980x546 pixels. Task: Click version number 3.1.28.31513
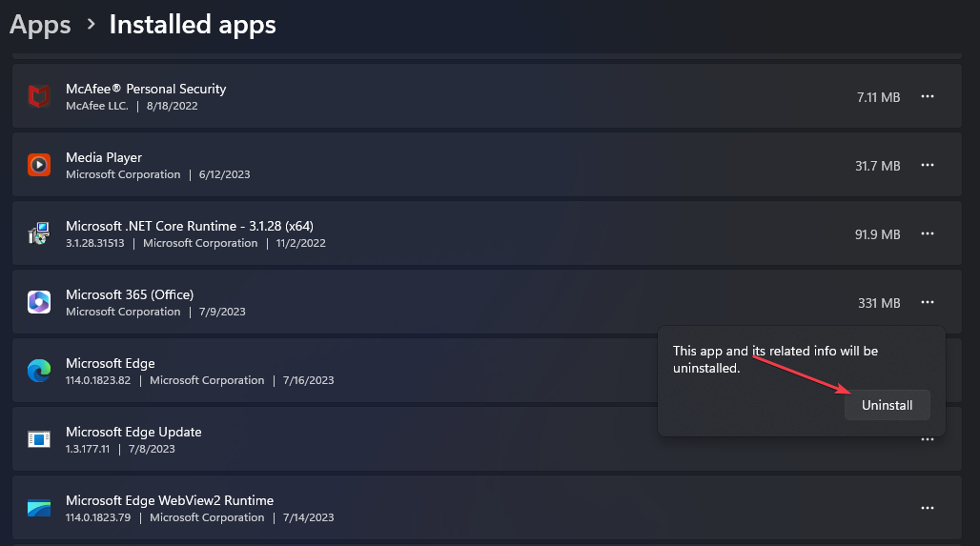click(95, 244)
